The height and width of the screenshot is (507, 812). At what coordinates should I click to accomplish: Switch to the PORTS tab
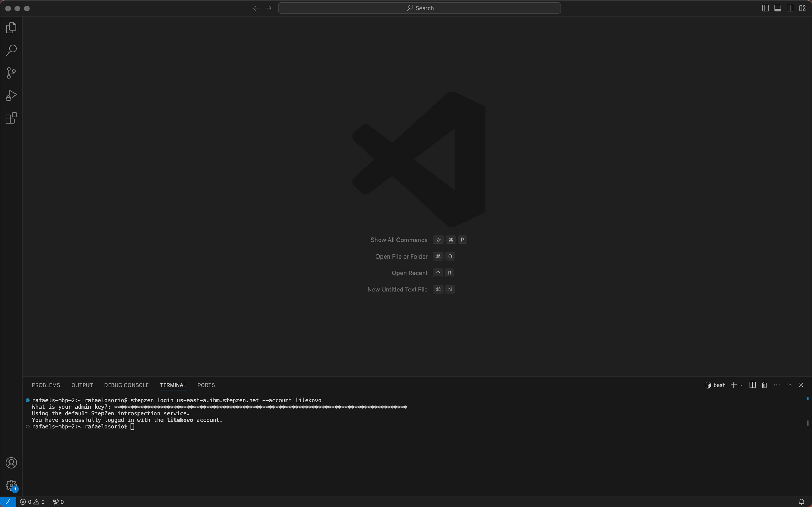(206, 385)
